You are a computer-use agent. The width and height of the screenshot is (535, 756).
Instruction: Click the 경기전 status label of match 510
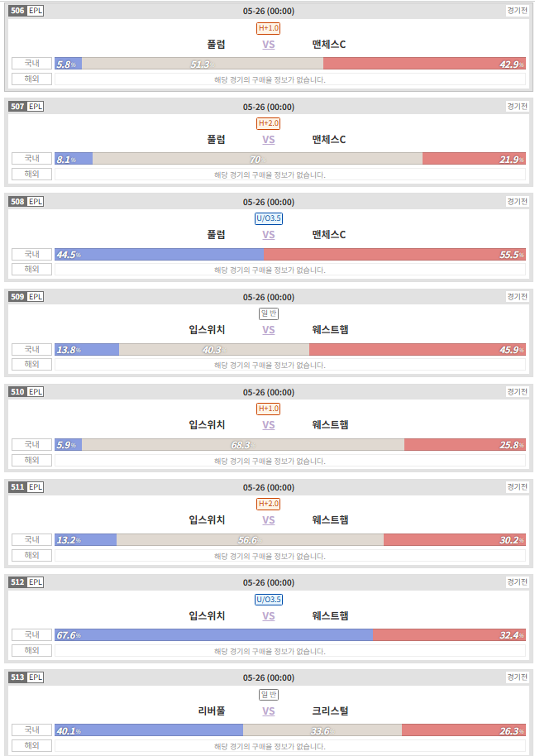[x=517, y=391]
